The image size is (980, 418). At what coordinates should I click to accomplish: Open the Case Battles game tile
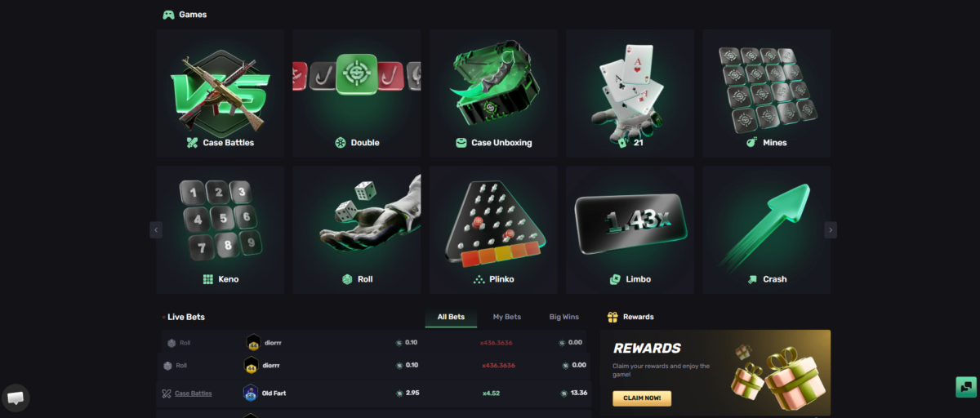[x=220, y=93]
